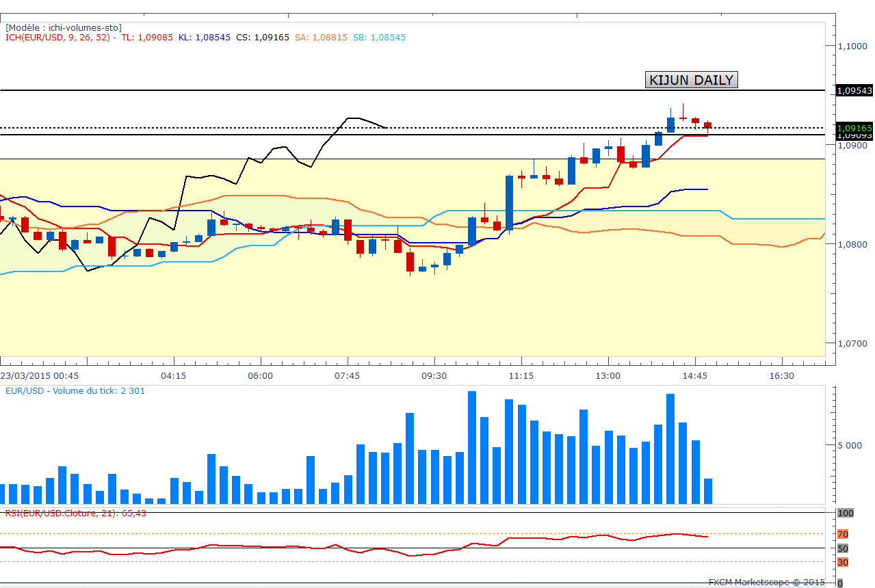875x588 pixels.
Task: Click the RSI(EUR/USD.Cloture, 21) indicator label
Action: (75, 512)
